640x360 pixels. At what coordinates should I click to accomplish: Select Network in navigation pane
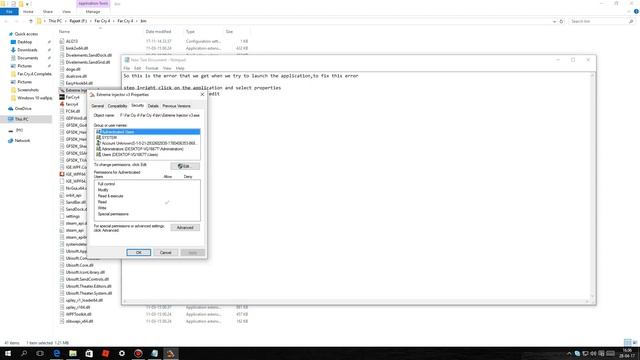click(22, 140)
